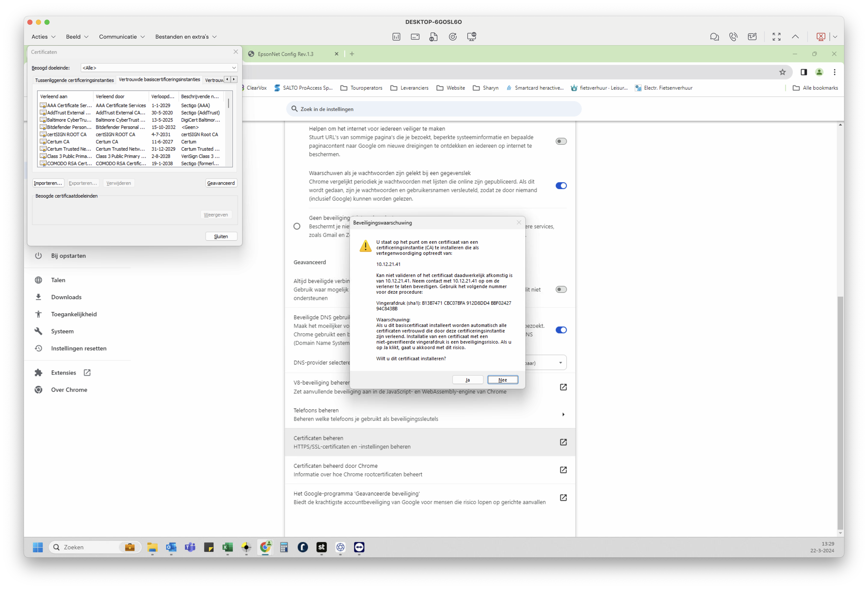Click 'Importeren...' button in Certificaten
868x589 pixels.
coord(48,183)
